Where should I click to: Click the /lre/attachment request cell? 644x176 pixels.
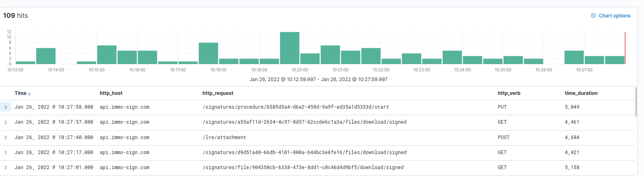click(224, 137)
